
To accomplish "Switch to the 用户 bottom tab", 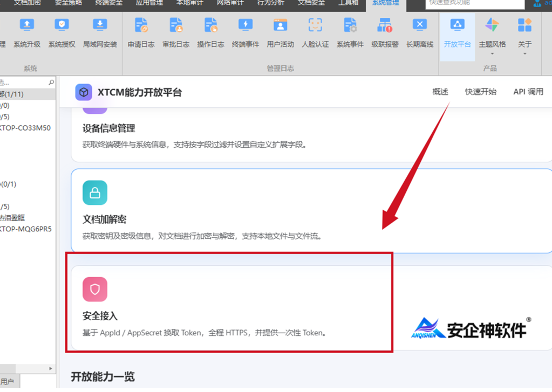I will tap(9, 382).
